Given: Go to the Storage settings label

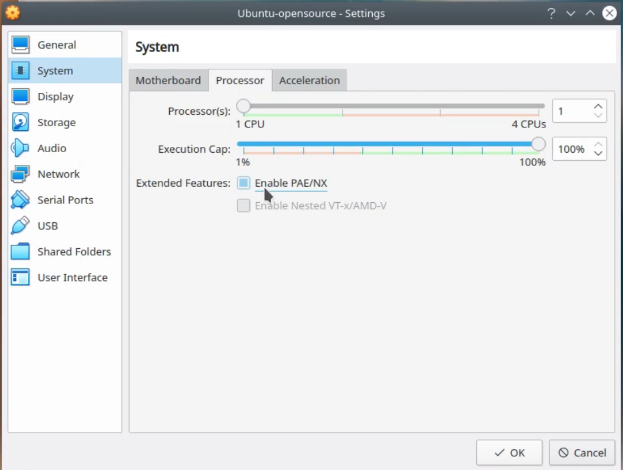Looking at the screenshot, I should (x=56, y=122).
